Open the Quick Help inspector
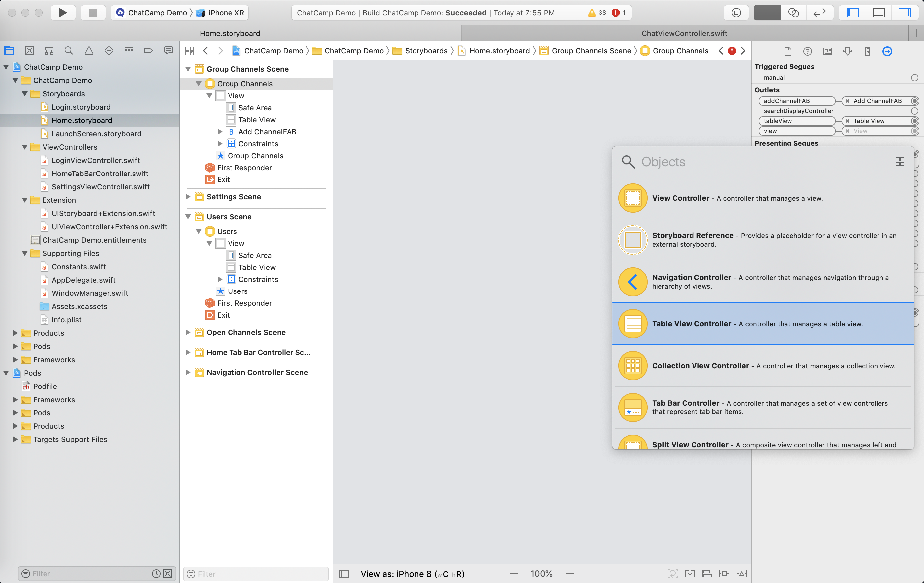 (x=808, y=51)
